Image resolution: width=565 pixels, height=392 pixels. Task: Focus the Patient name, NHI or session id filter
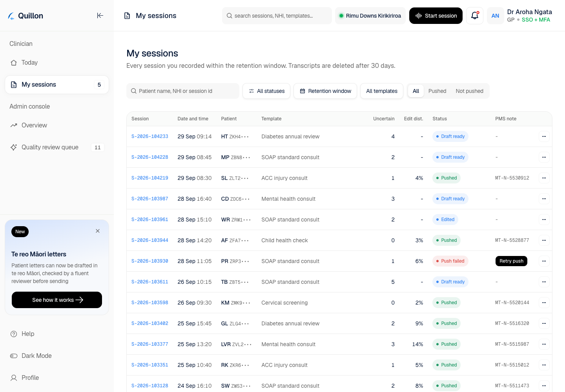pyautogui.click(x=183, y=91)
